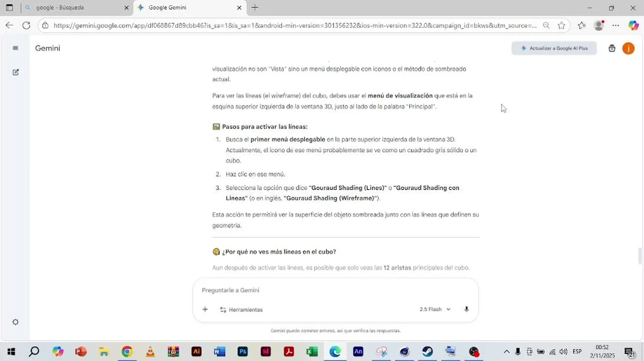Click the ESP language indicator
The image size is (644, 361).
(x=577, y=352)
